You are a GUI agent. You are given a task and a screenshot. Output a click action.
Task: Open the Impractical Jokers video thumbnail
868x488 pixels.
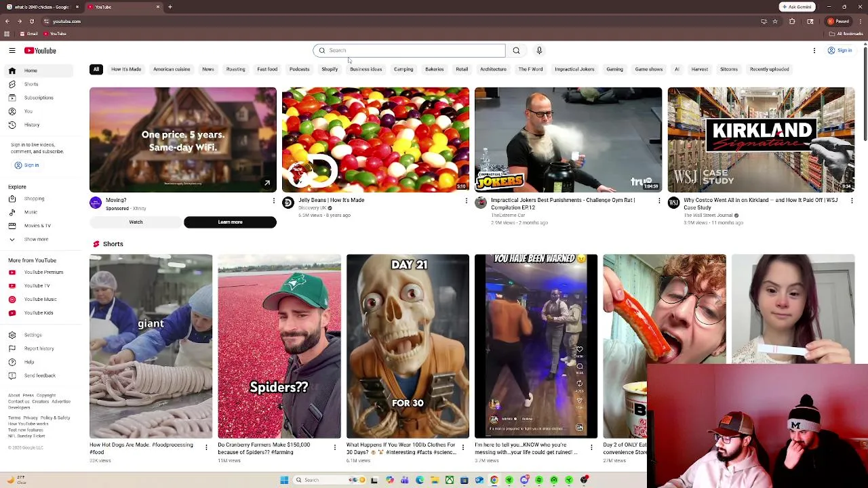tap(568, 140)
